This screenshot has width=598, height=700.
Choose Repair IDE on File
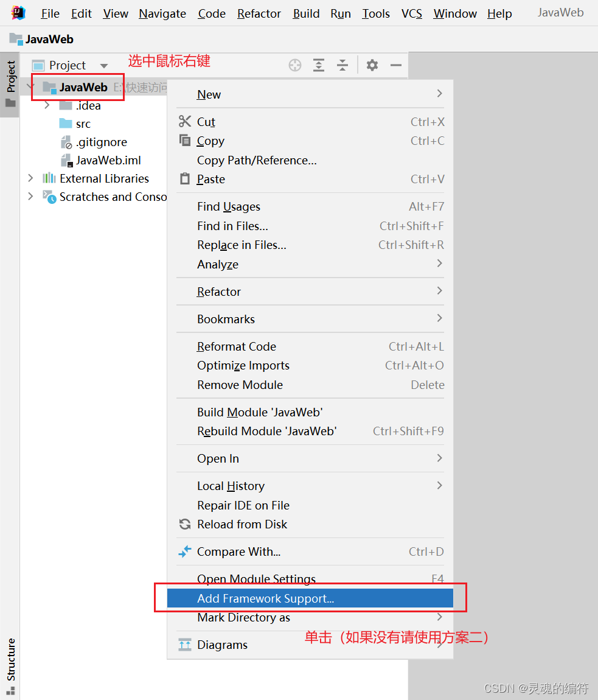(310, 505)
